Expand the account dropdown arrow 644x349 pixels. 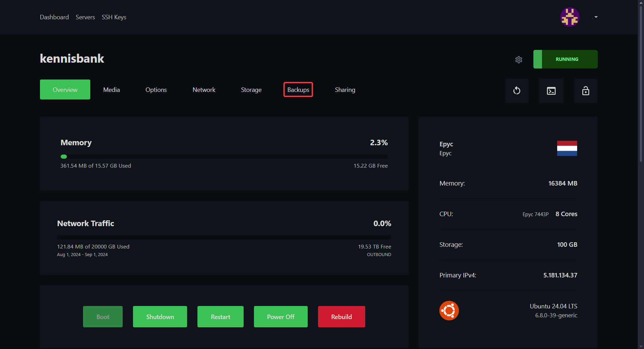pos(596,17)
